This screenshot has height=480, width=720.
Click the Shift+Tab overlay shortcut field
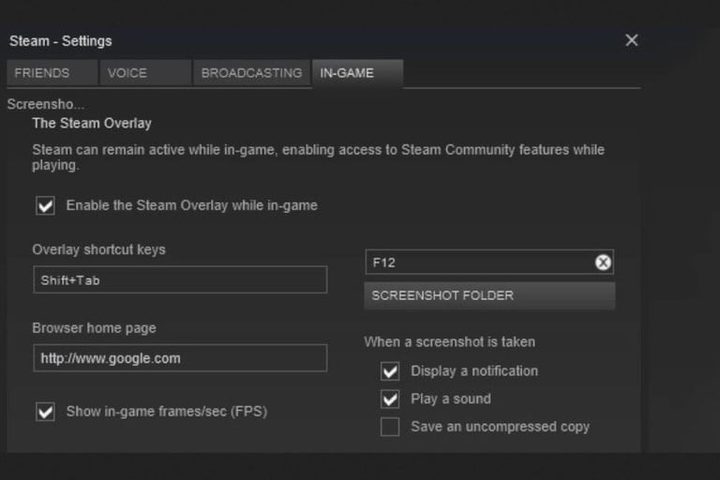[180, 280]
